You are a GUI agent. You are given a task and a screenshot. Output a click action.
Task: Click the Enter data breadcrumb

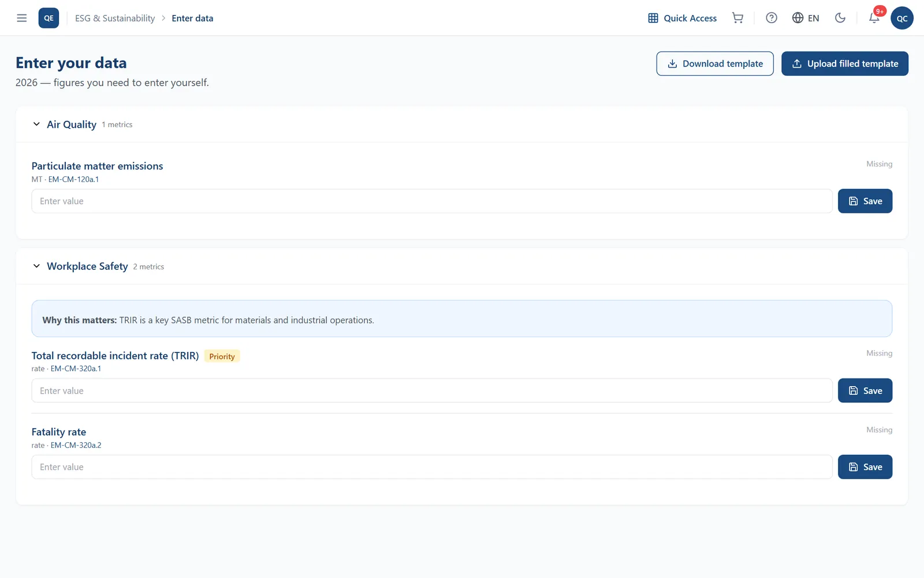(192, 18)
